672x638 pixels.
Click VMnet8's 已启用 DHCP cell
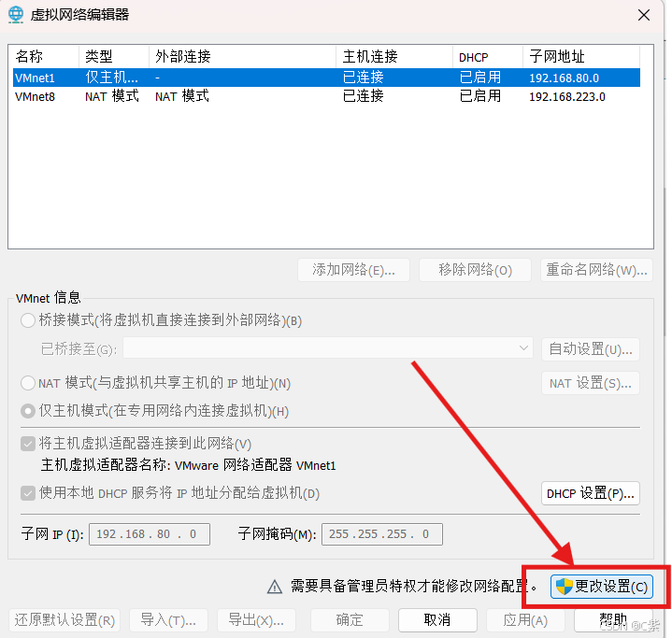coord(480,96)
